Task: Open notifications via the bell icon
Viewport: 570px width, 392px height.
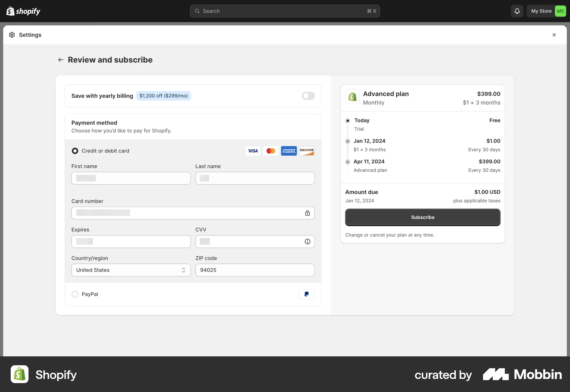Action: click(517, 11)
